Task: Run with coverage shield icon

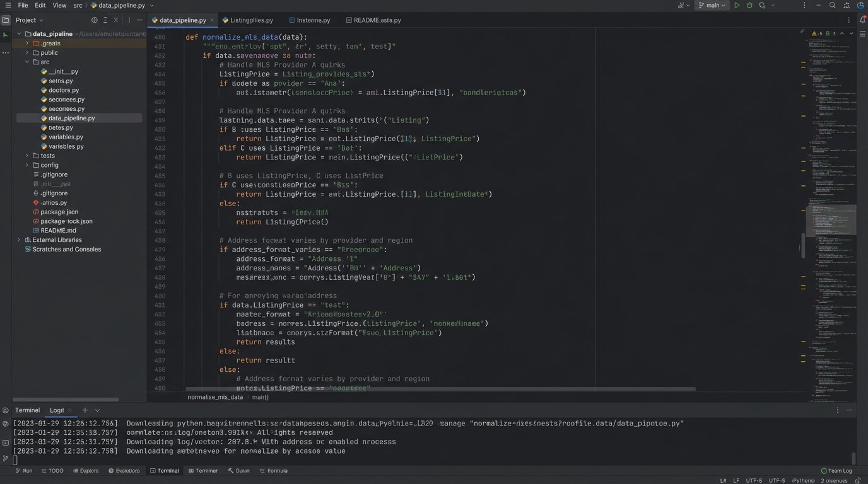Action: (763, 5)
